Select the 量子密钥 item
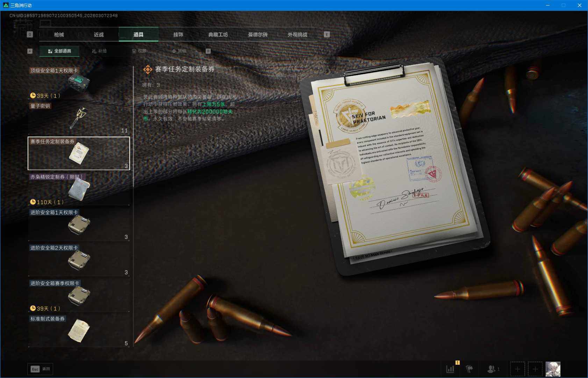 [x=79, y=118]
